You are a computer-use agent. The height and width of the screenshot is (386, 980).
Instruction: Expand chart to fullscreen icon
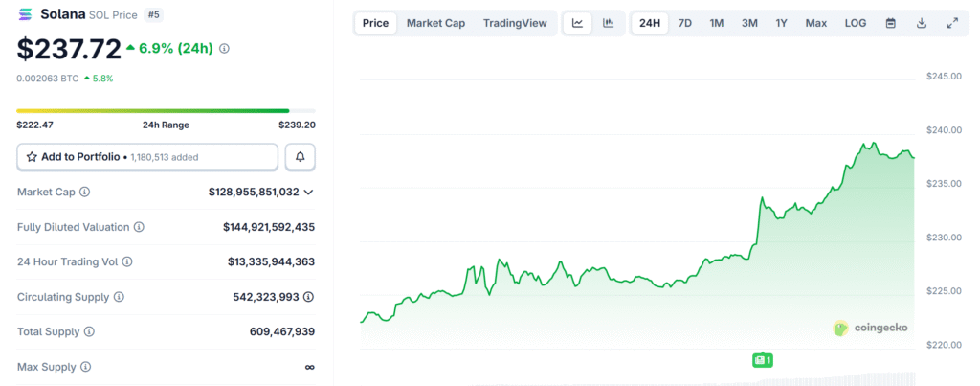point(952,23)
